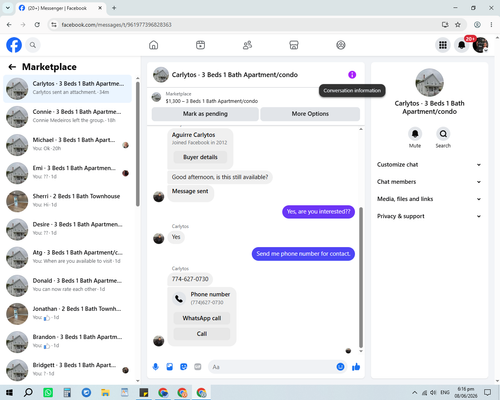The height and width of the screenshot is (400, 500).
Task: Open Atg - 3 Beds 1 Bath conversation
Action: coord(67,258)
